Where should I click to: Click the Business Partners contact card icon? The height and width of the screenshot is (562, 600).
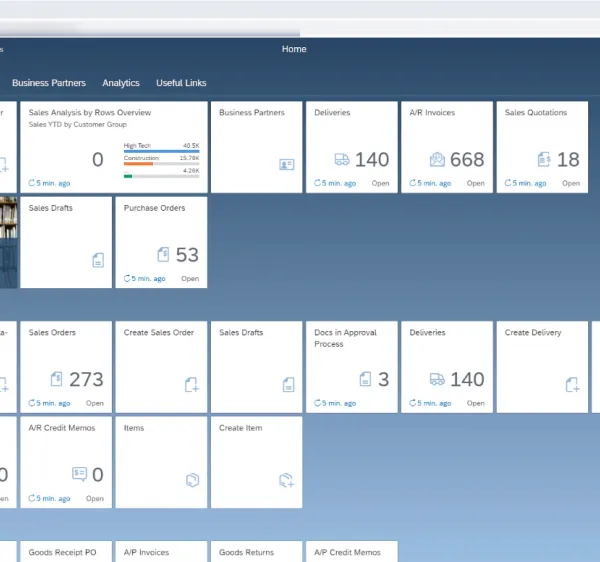[x=287, y=165]
